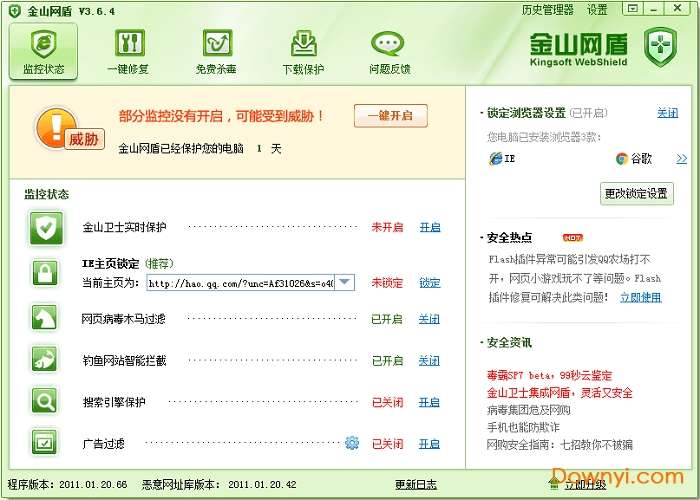The height and width of the screenshot is (500, 700).
Task: Click 已开启 status for 网页病毒木马过滤
Action: [387, 319]
